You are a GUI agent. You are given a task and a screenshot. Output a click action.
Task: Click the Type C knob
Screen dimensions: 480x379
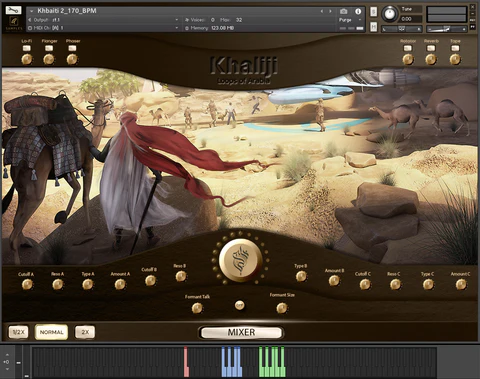(428, 284)
